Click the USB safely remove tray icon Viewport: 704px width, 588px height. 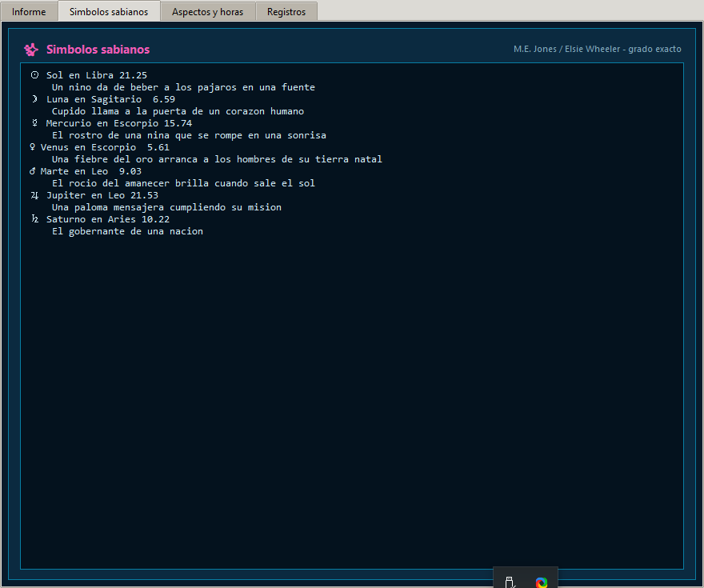click(510, 582)
